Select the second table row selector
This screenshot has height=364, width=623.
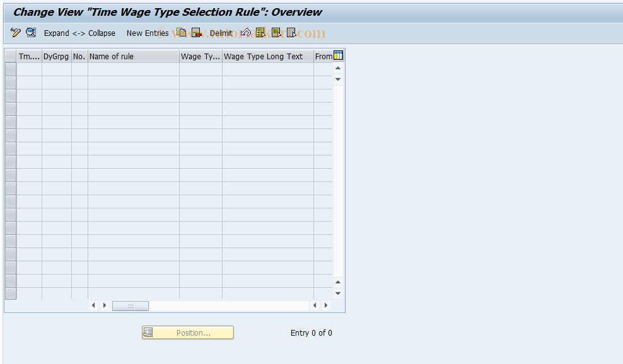click(11, 82)
